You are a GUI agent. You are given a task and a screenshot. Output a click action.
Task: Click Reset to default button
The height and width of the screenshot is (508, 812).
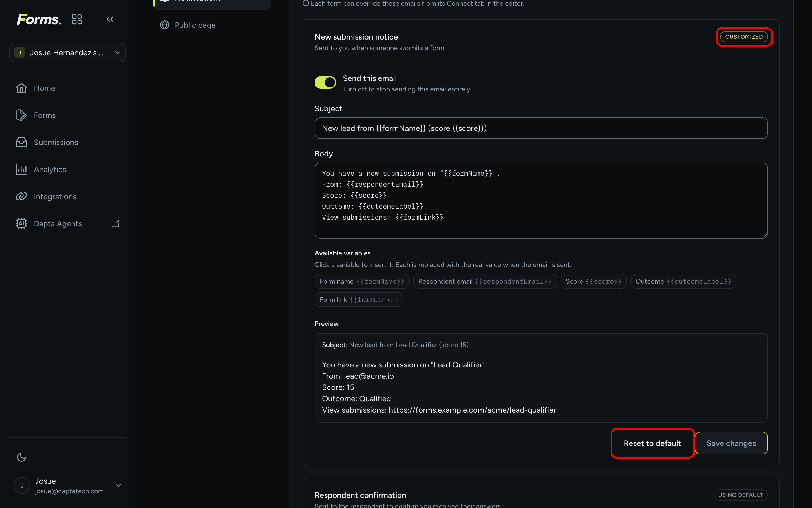click(652, 443)
